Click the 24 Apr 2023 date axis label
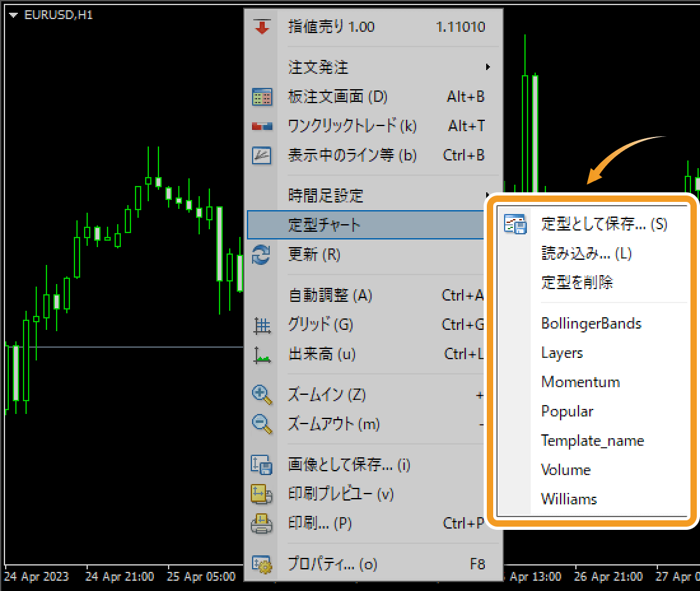 tap(36, 577)
